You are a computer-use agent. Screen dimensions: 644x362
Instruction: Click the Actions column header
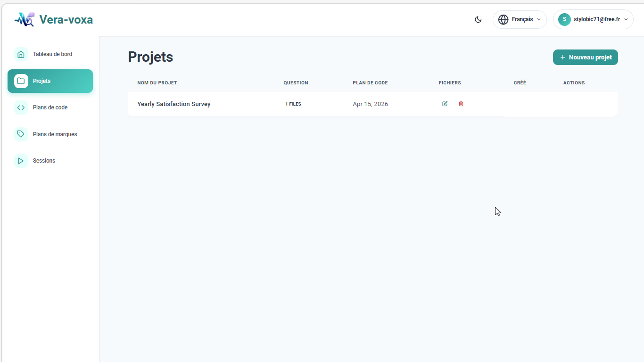coord(574,83)
